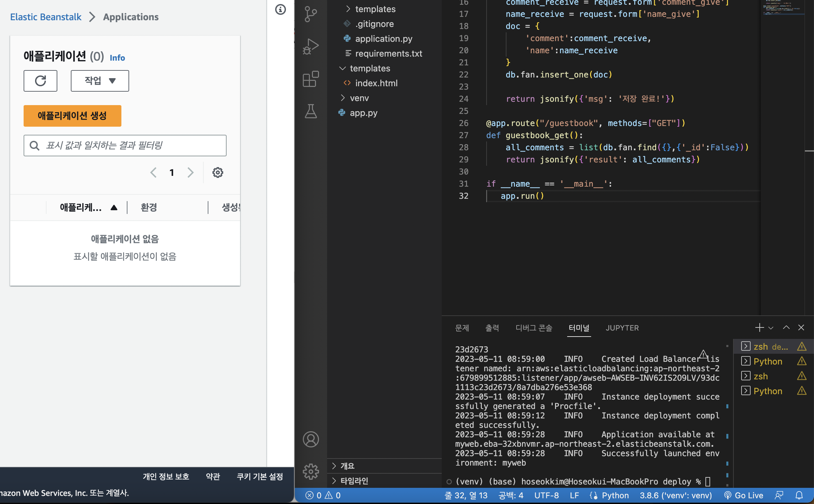
Task: Open Extensions view in activity bar
Action: pyautogui.click(x=311, y=79)
